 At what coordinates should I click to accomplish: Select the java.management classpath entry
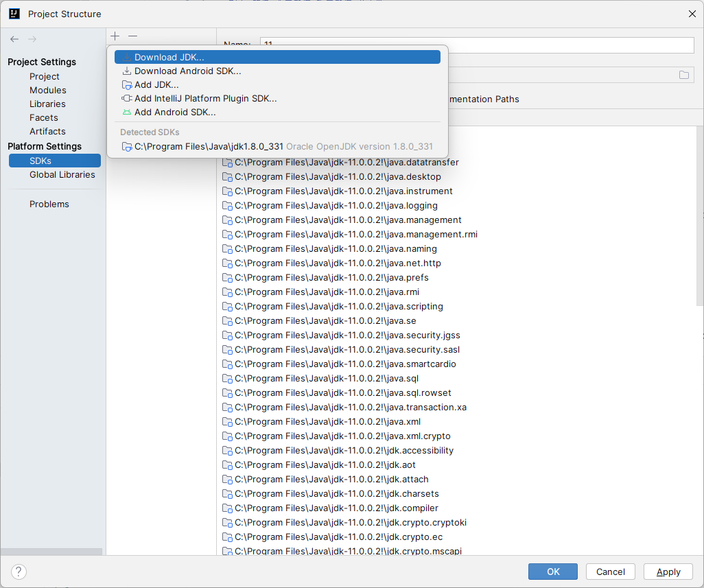(342, 220)
